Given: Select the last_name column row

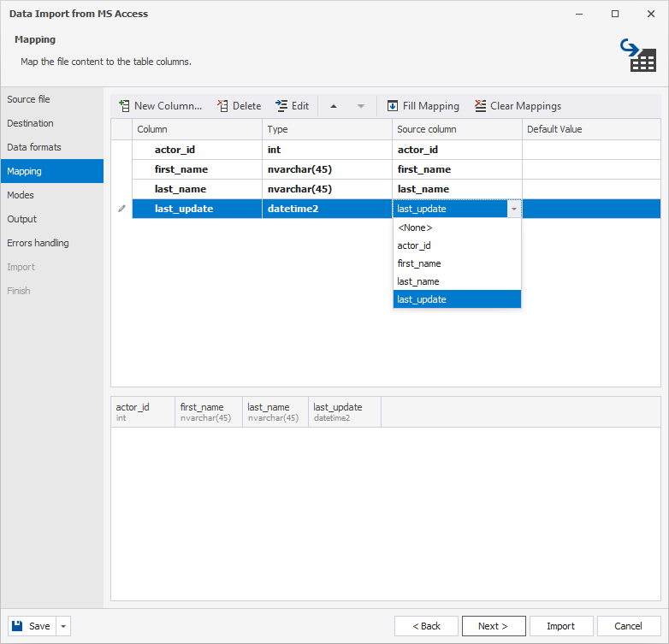Looking at the screenshot, I should [x=197, y=189].
